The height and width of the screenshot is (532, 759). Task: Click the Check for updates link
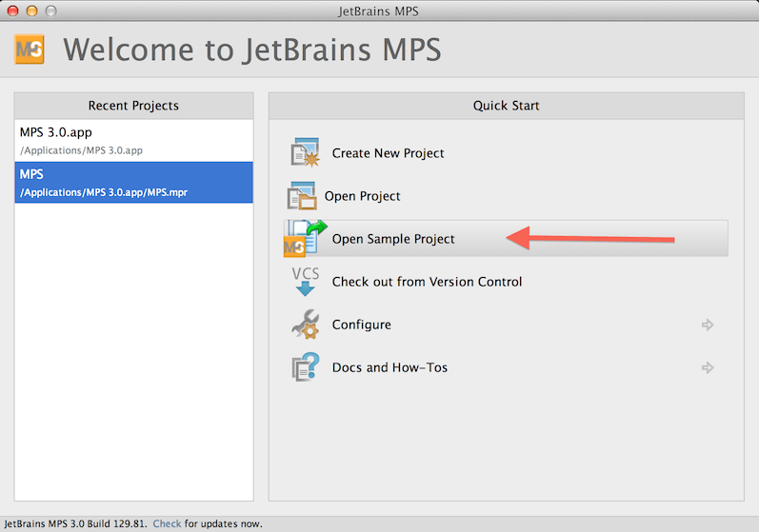point(167,524)
